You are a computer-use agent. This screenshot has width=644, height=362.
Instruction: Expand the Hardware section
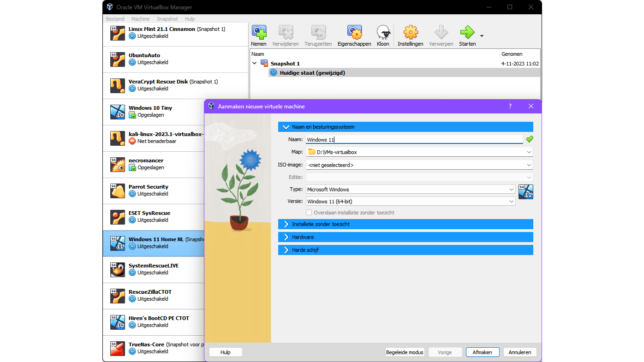tap(405, 237)
